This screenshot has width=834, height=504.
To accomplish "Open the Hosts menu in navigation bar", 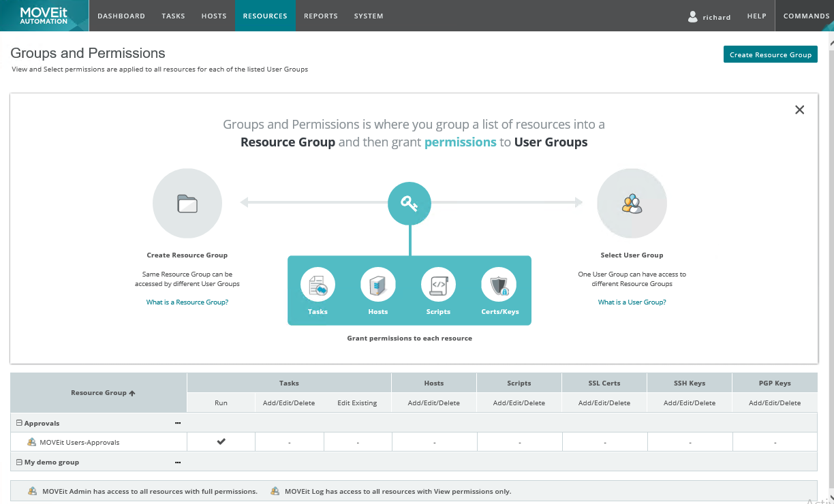I will [x=214, y=16].
